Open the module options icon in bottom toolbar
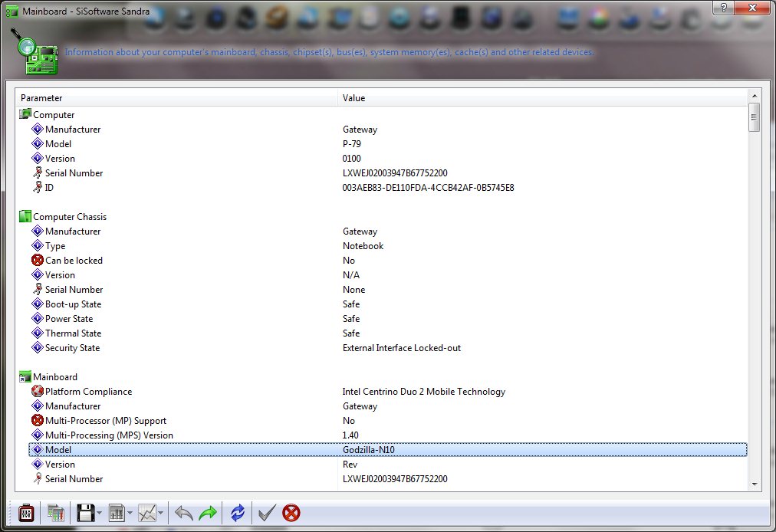 tap(26, 513)
